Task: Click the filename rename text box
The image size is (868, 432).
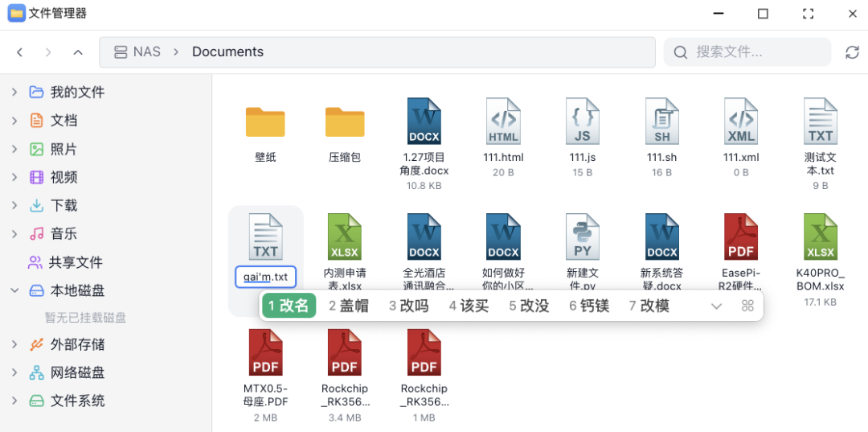Action: coord(266,277)
